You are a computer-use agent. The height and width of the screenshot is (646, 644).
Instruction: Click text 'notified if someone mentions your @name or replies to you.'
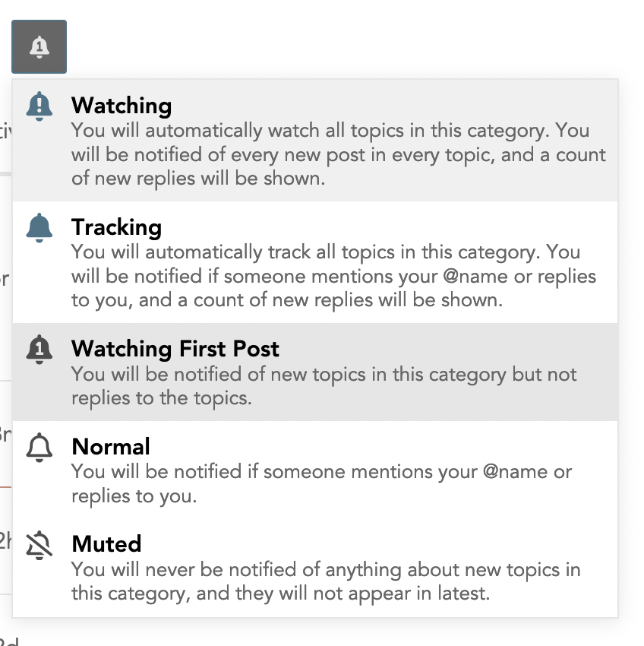tap(321, 483)
